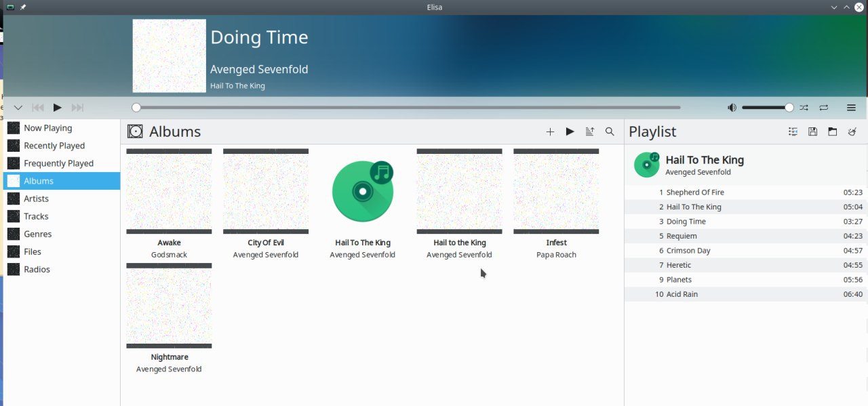
Task: Click the Genres sidebar icon
Action: pyautogui.click(x=14, y=234)
